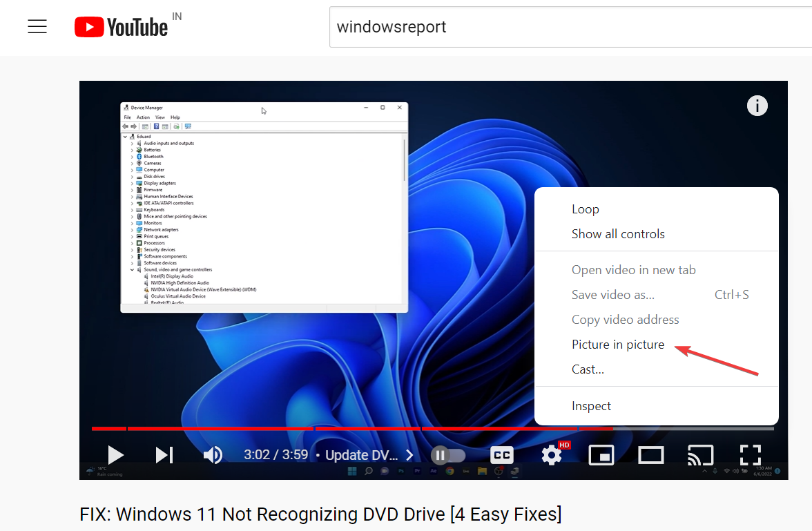
Task: Select Open video in new tab
Action: [656, 270]
